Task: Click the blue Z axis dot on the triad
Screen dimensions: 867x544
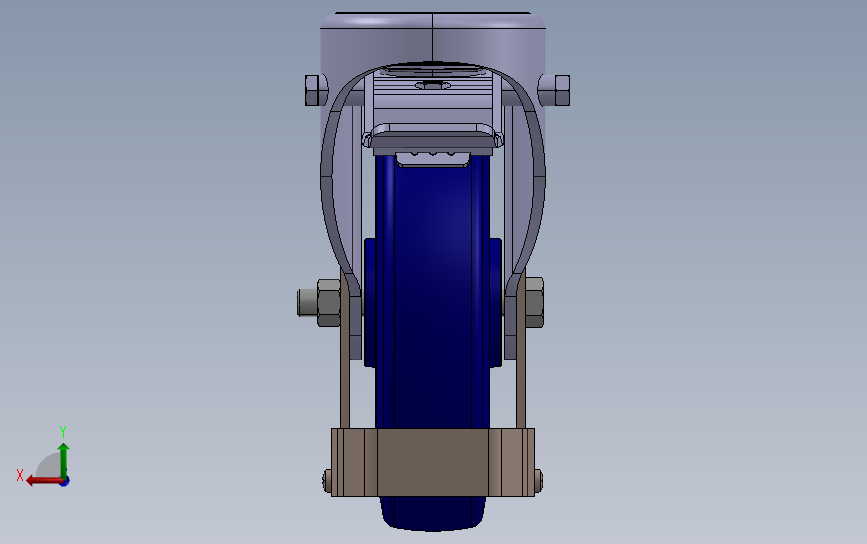Action: [x=65, y=482]
